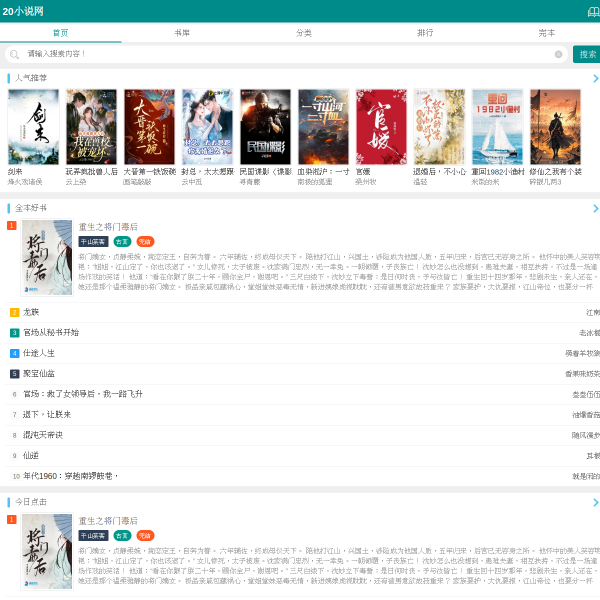The height and width of the screenshot is (600, 600).
Task: Click the 千山茶客 author tag in 今日点击
Action: point(93,536)
